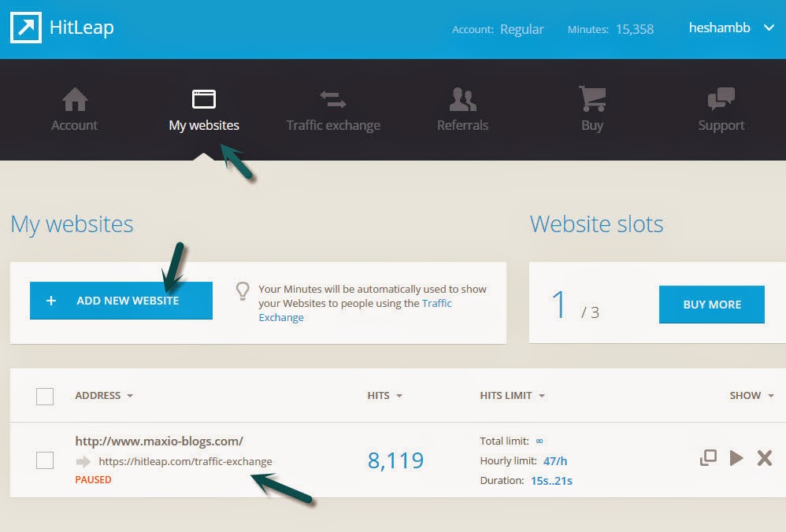Select the My websites tab label
This screenshot has width=786, height=532.
click(x=203, y=125)
